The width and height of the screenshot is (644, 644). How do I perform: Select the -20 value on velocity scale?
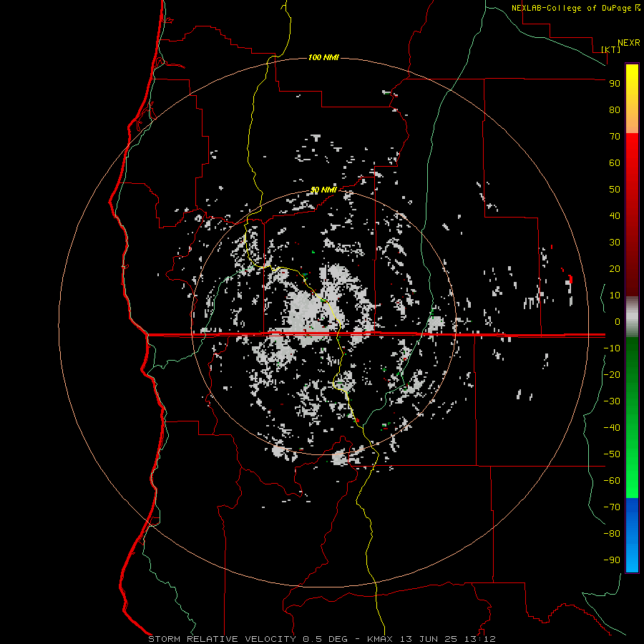[x=612, y=375]
